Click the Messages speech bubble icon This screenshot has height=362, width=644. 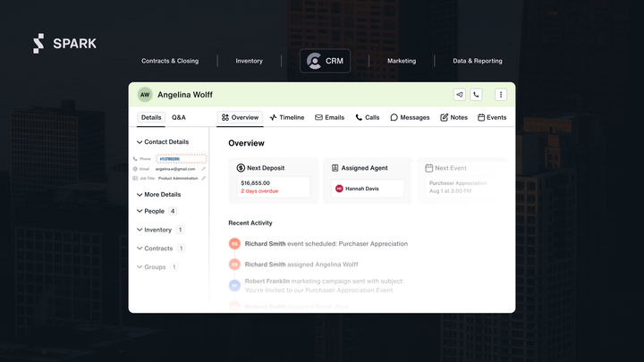coord(394,117)
